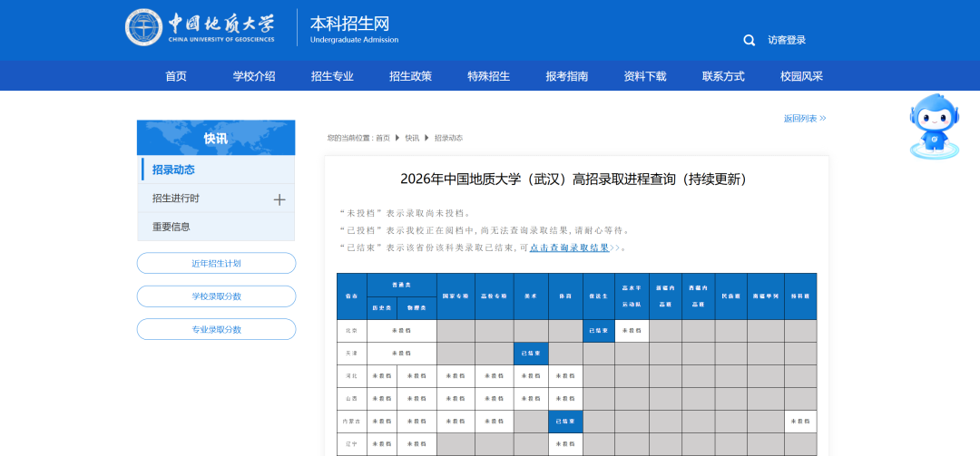Screen dimensions: 980x456
Task: Click 已结束 cell in 天津 美术 column
Action: click(531, 353)
